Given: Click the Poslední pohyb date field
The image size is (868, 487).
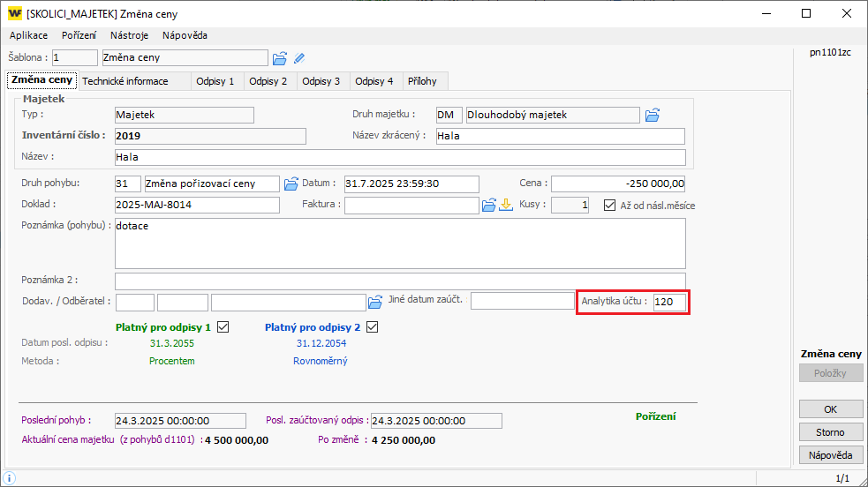Looking at the screenshot, I should tap(180, 421).
